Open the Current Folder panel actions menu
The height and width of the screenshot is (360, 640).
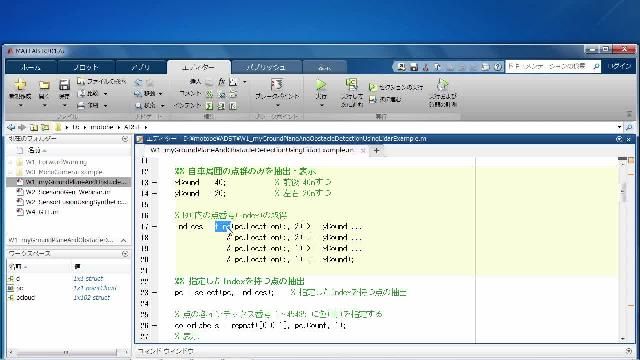(x=125, y=139)
